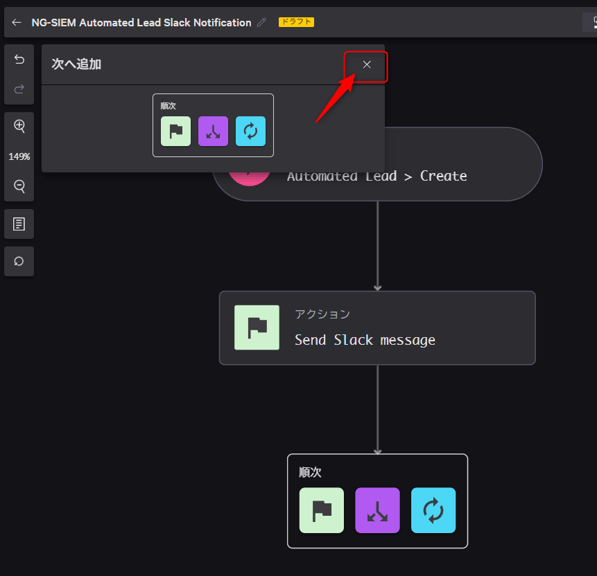Click the undo arrow in left toolbar
Viewport: 597px width, 576px height.
19,59
